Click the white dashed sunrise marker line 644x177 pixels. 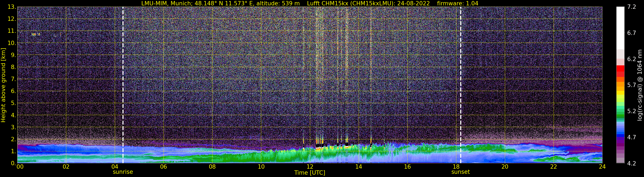(123, 85)
